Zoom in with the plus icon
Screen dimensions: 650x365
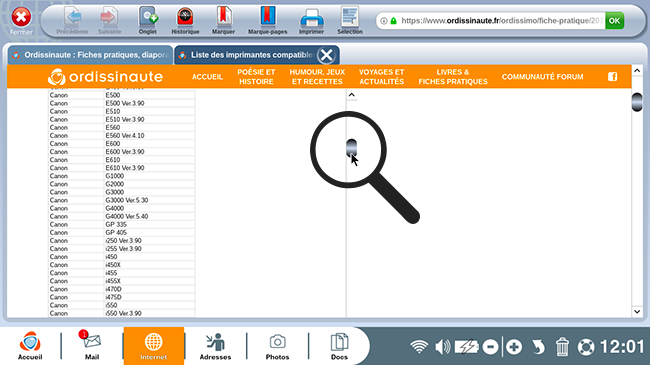514,347
